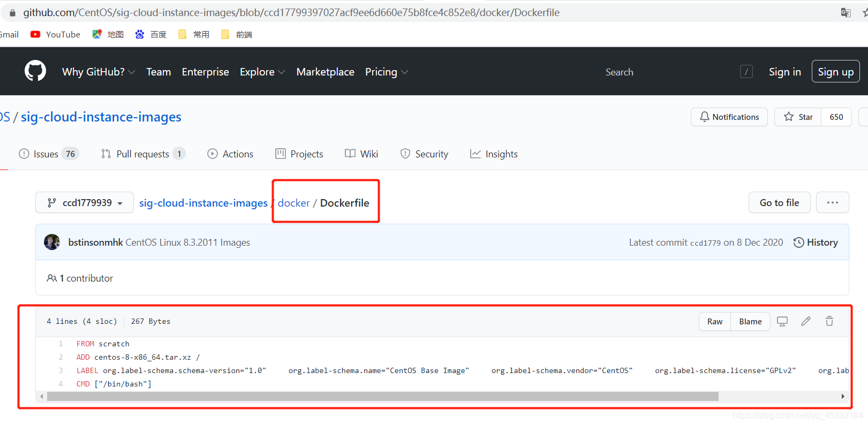
Task: Expand the Why GitHub? menu
Action: [98, 72]
